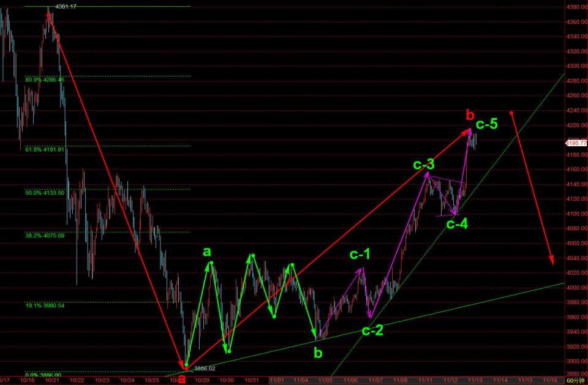Click the c-3 wave label
Image resolution: width=588 pixels, height=385 pixels.
click(x=424, y=164)
